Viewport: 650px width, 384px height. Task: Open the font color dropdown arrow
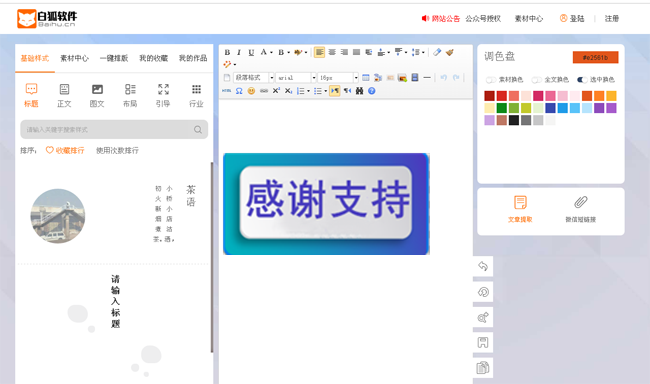271,53
